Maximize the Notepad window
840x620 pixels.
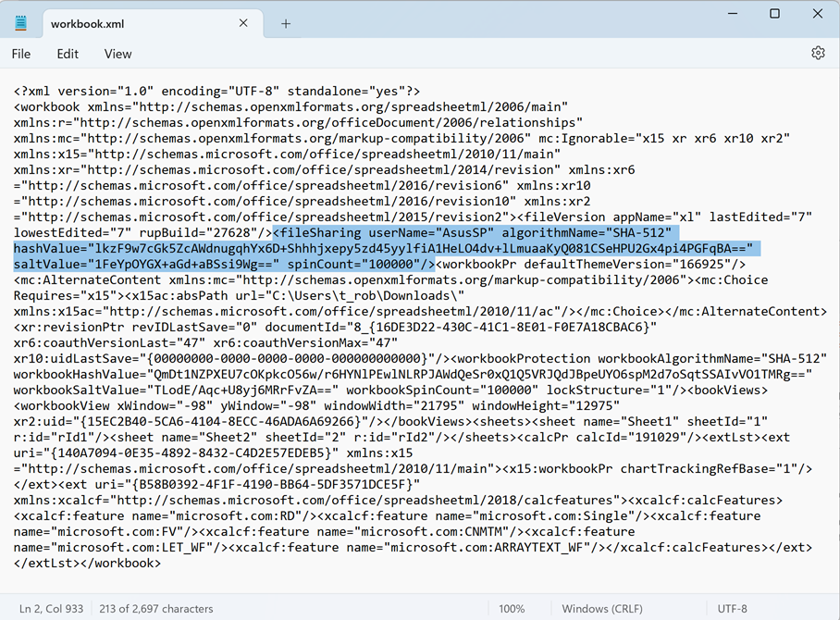(774, 14)
